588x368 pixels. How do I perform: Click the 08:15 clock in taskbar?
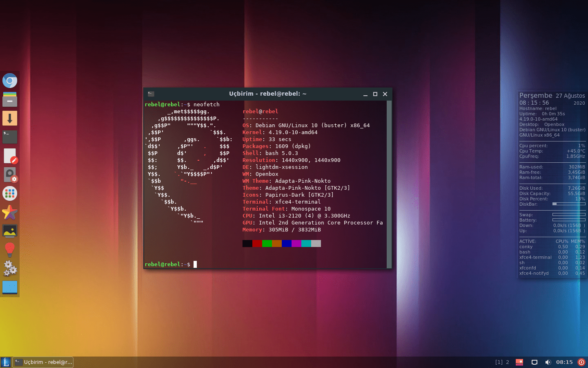564,362
